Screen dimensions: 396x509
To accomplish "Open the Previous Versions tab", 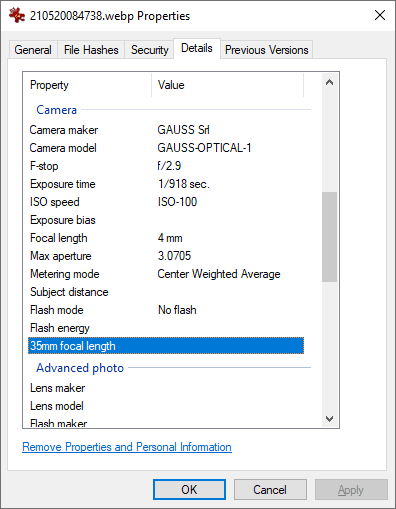I will [x=267, y=50].
